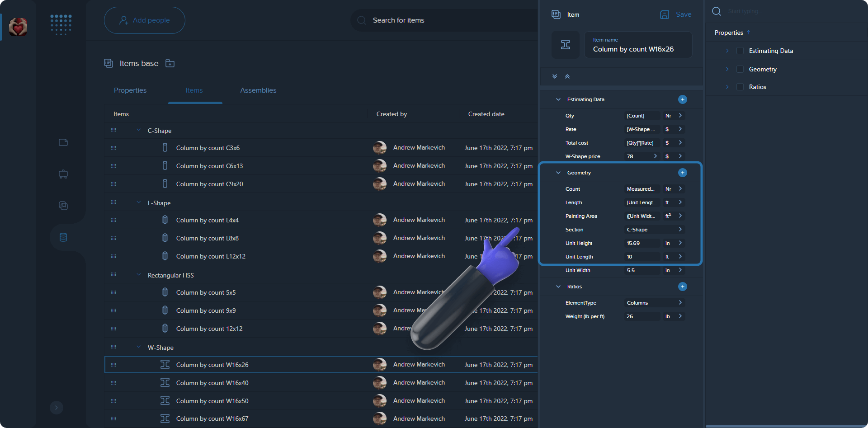Click the Save button
The width and height of the screenshot is (868, 428).
675,14
